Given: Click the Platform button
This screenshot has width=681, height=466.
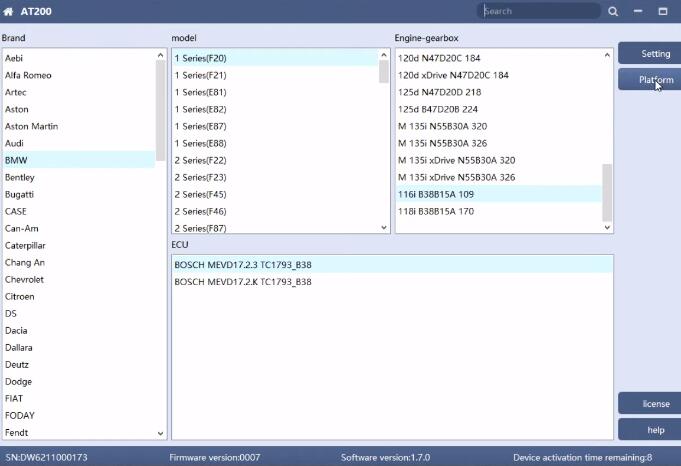Looking at the screenshot, I should pos(650,79).
